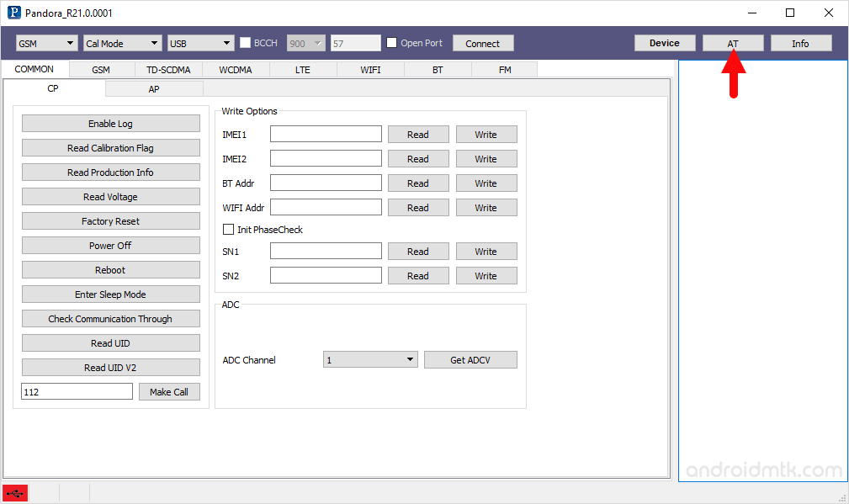Click the IMEI2 input field

(x=326, y=158)
